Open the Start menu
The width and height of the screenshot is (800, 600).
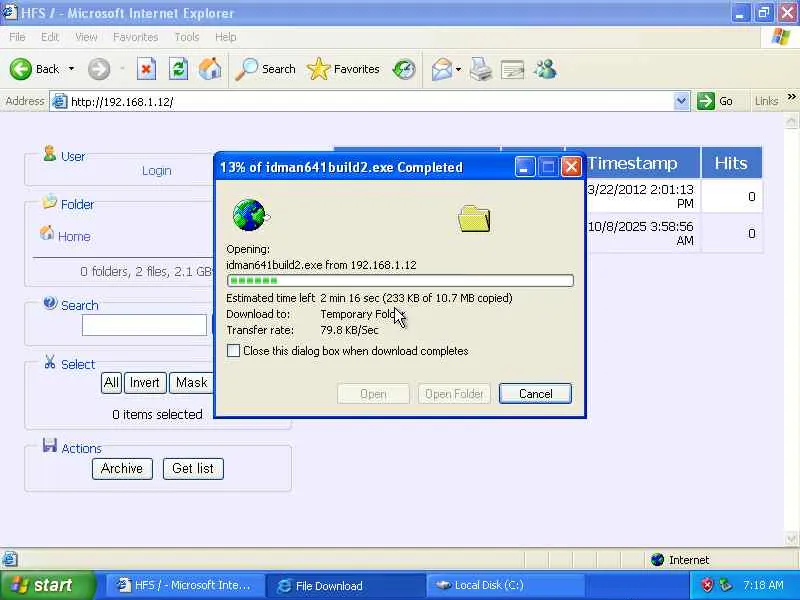(47, 585)
